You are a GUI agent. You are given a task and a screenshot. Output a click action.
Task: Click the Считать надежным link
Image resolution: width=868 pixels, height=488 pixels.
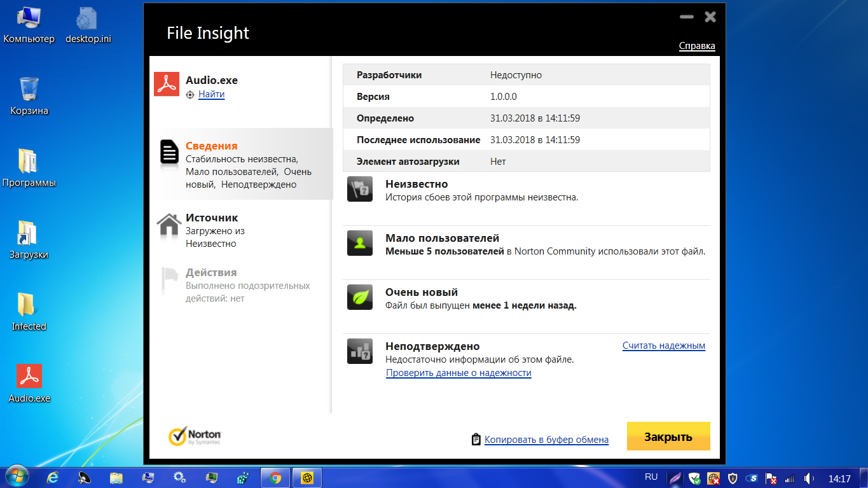pyautogui.click(x=664, y=345)
